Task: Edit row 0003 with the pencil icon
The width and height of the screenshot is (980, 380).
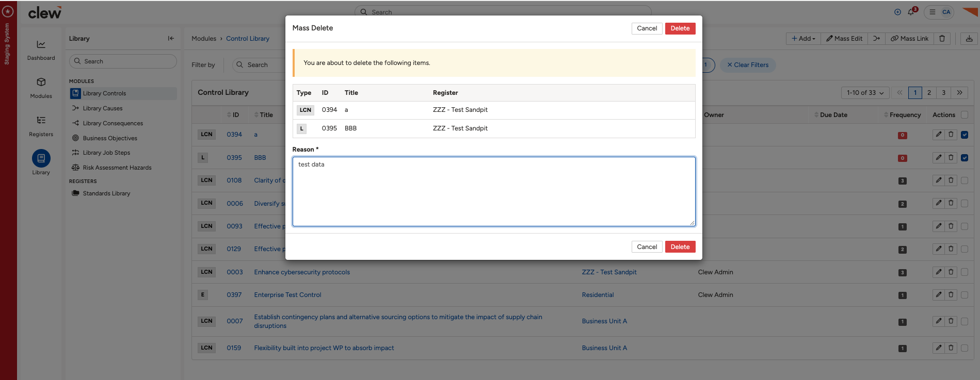Action: [x=939, y=272]
